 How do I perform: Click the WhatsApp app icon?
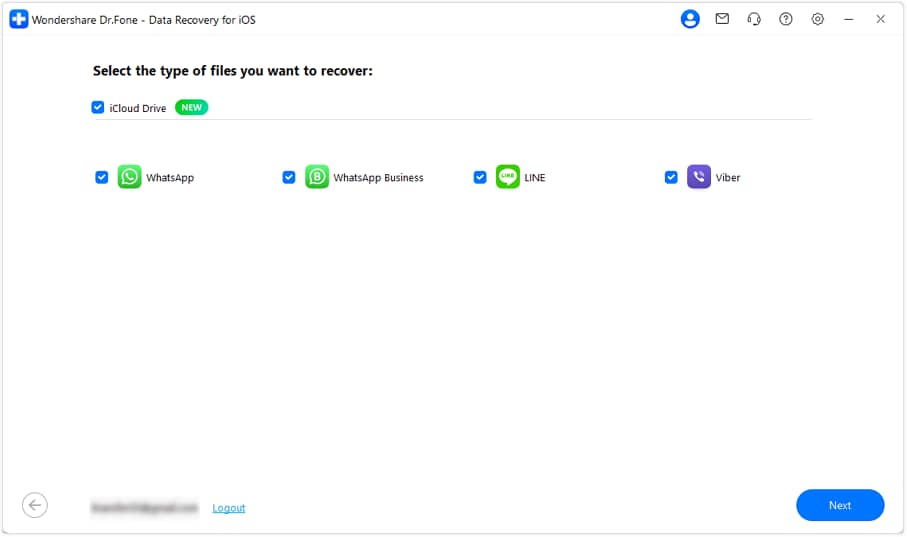coord(130,177)
